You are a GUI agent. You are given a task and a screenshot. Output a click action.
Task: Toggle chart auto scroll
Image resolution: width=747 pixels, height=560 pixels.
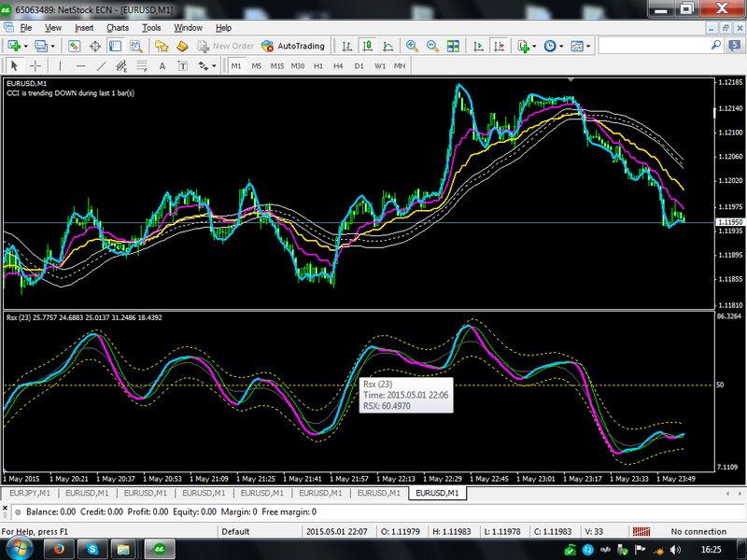pyautogui.click(x=479, y=46)
